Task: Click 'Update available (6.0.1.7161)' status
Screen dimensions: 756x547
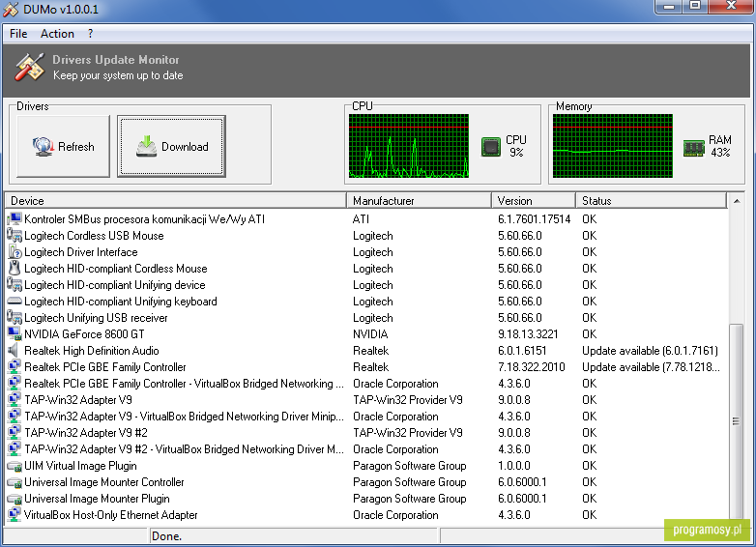Action: click(x=650, y=351)
